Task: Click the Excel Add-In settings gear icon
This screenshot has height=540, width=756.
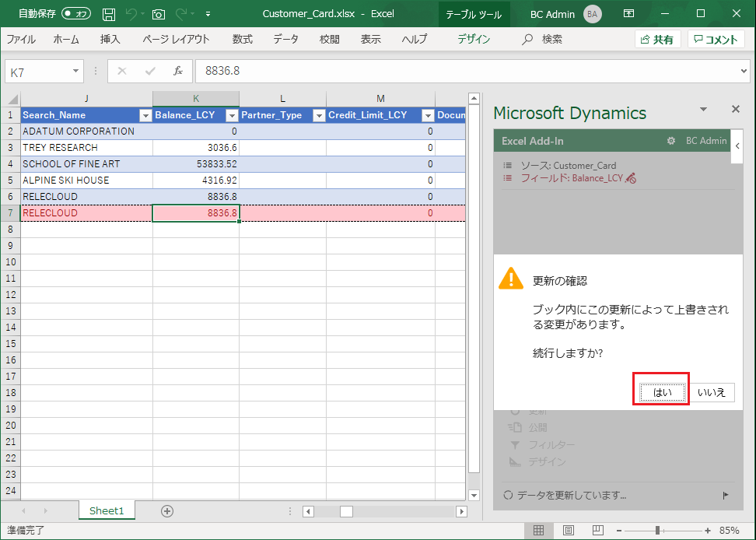Action: (x=670, y=141)
